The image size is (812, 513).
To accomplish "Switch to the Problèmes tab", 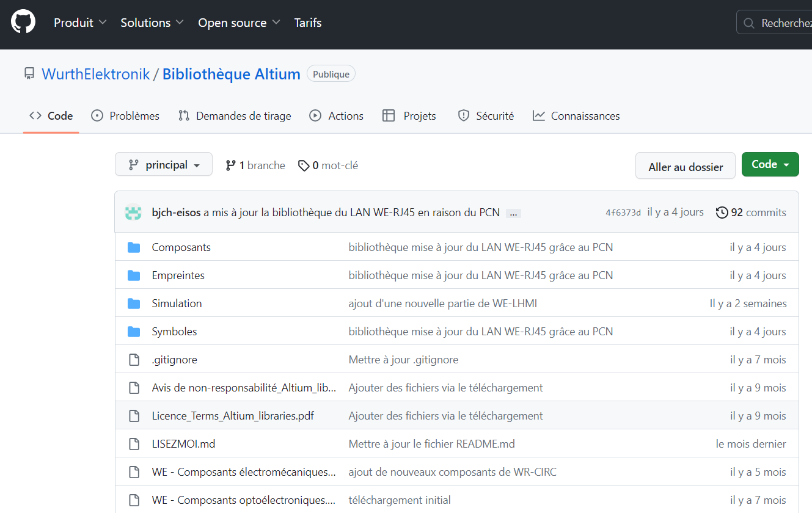I will [x=125, y=116].
